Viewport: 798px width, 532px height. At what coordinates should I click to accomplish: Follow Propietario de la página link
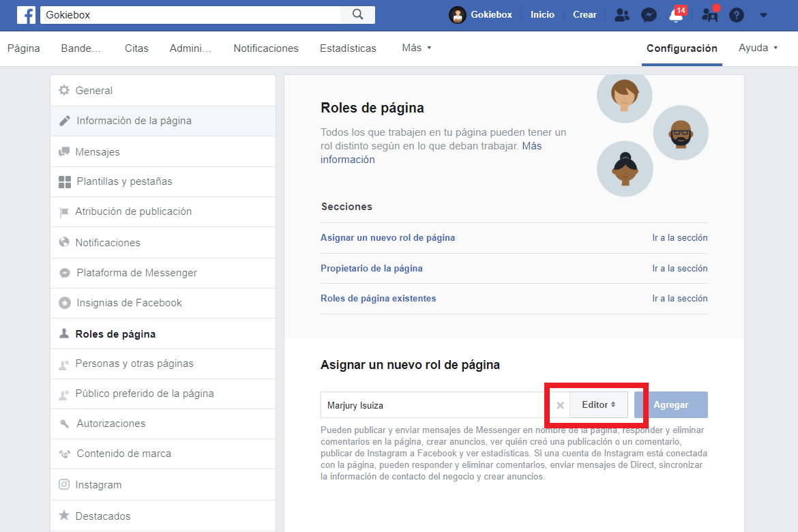(x=372, y=268)
